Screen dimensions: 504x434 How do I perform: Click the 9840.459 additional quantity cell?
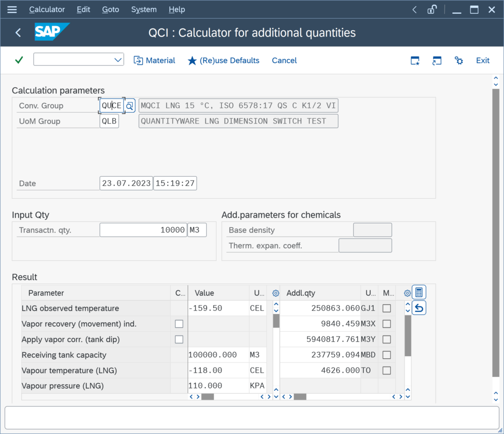click(x=320, y=324)
